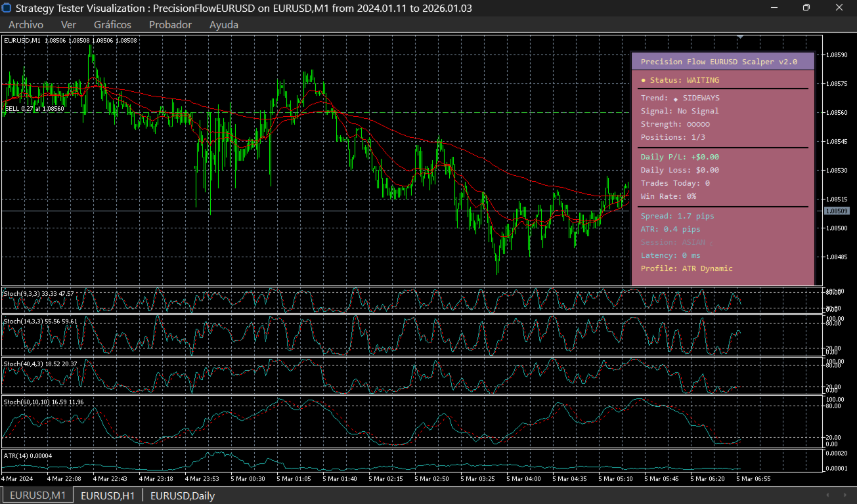
Task: Switch to the EURUSD,M1 chart tab
Action: click(37, 495)
